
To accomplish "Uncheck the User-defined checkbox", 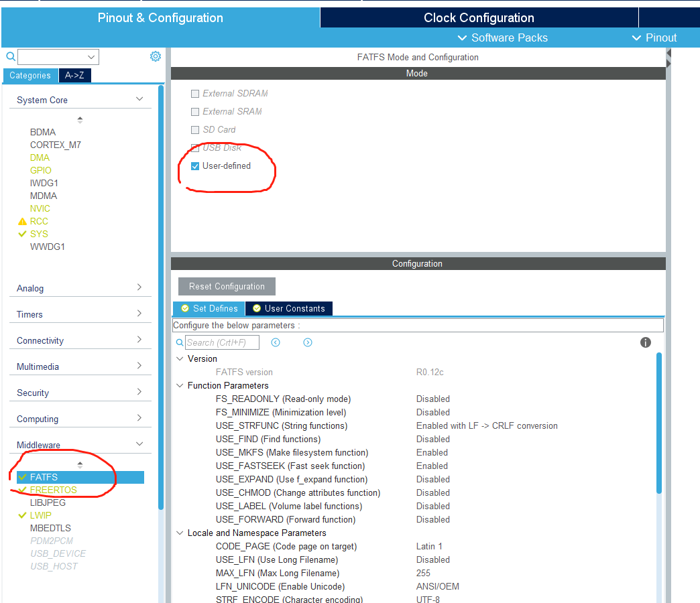I will (195, 166).
